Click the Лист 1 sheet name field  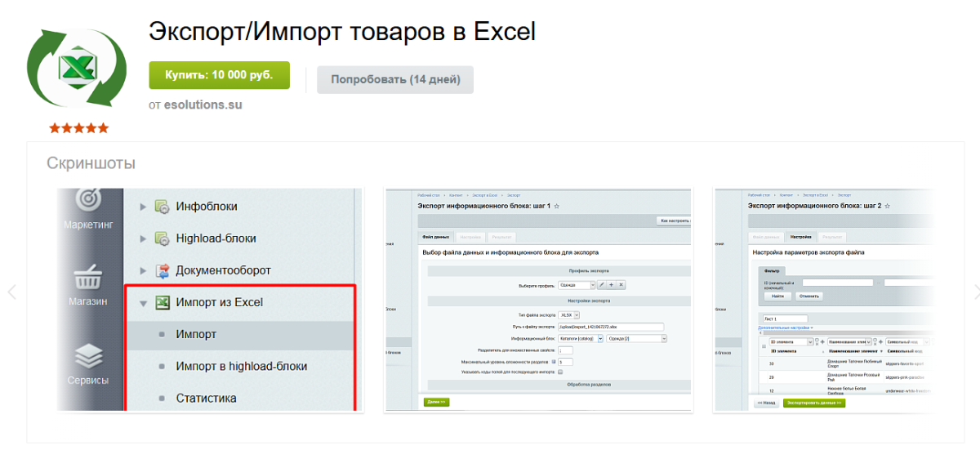coord(784,319)
